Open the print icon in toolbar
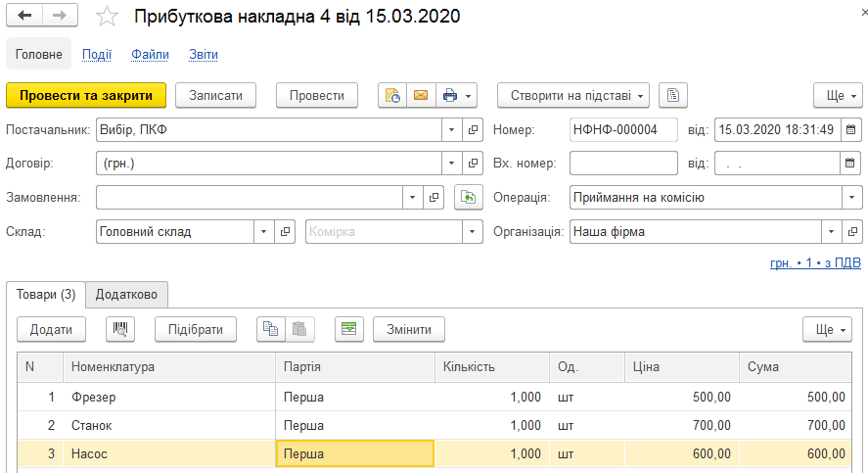The image size is (868, 473). (450, 95)
